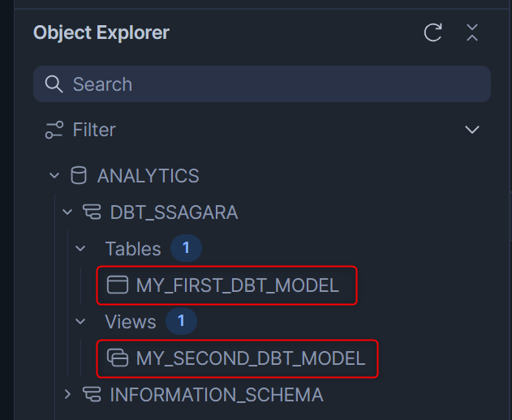Click the Filter sliders icon
Screen dimensions: 512x420
coord(54,130)
